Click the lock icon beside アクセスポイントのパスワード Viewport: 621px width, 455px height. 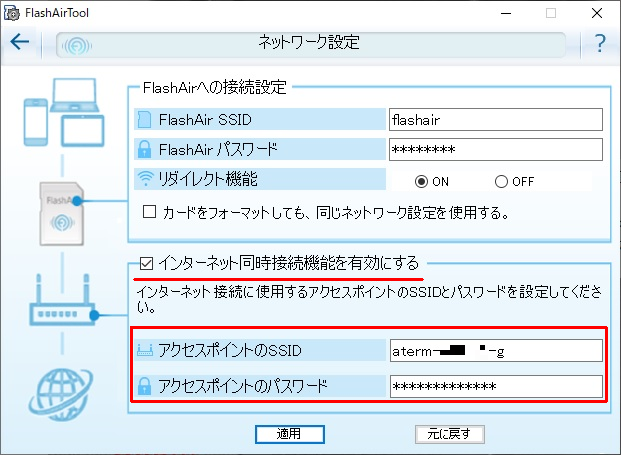tap(144, 386)
